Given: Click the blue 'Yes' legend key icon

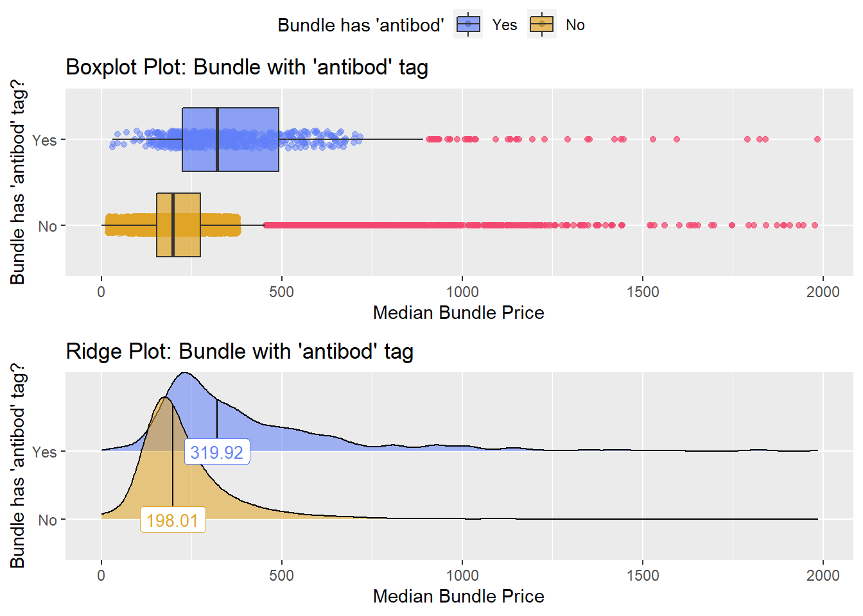Looking at the screenshot, I should click(468, 24).
